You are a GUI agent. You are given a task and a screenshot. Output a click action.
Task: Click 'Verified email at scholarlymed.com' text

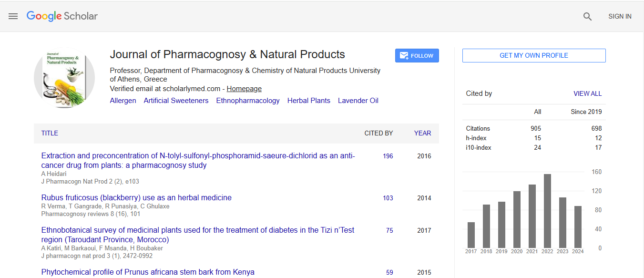coord(165,89)
